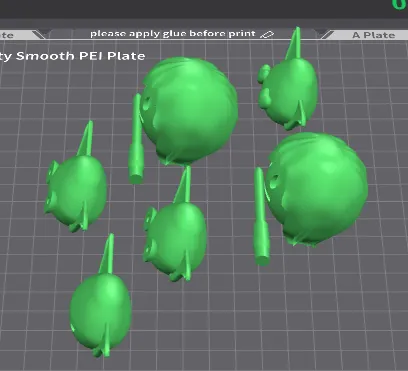The width and height of the screenshot is (408, 371).
Task: Switch to the "A Plate" label tab
Action: point(373,35)
